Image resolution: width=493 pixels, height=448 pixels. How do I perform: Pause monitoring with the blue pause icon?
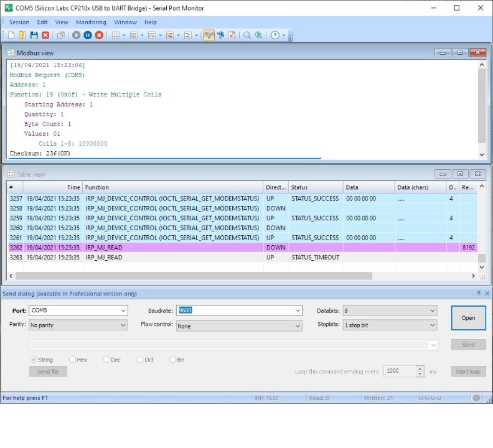(x=88, y=35)
